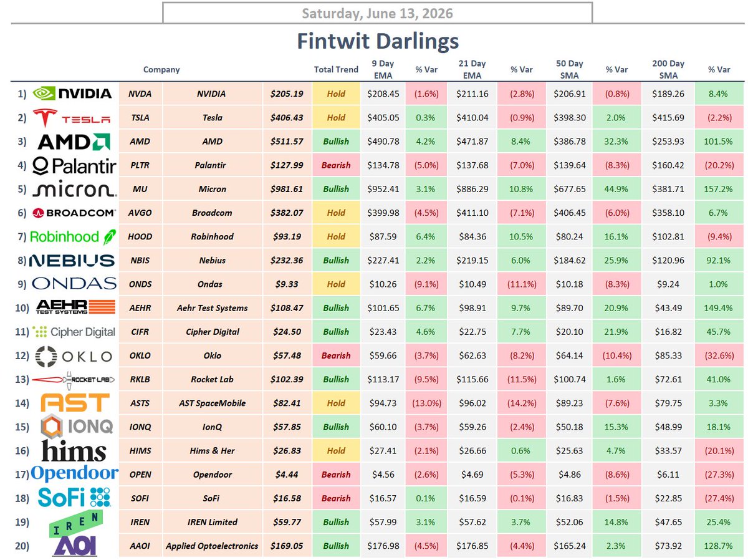Click the Micron company logo
The height and width of the screenshot is (560, 748).
[74, 190]
